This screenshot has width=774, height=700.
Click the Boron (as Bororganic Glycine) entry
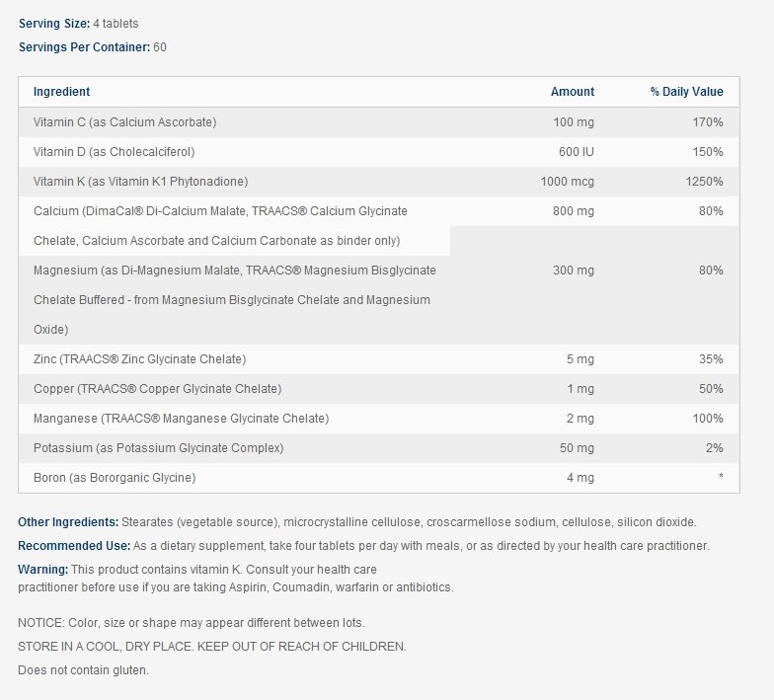[115, 478]
